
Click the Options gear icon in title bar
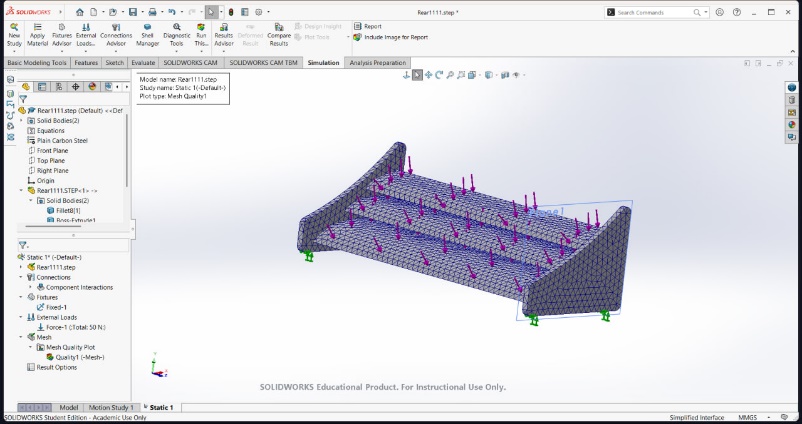click(x=259, y=12)
